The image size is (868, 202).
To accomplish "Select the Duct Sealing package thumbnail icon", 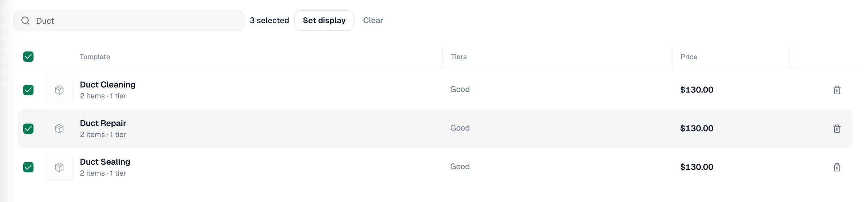I will coord(59,167).
